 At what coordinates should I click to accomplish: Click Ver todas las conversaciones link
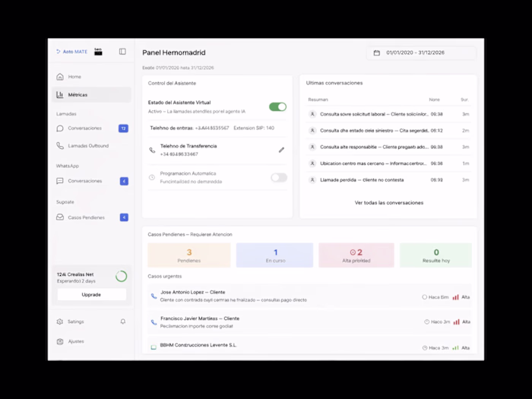point(389,203)
